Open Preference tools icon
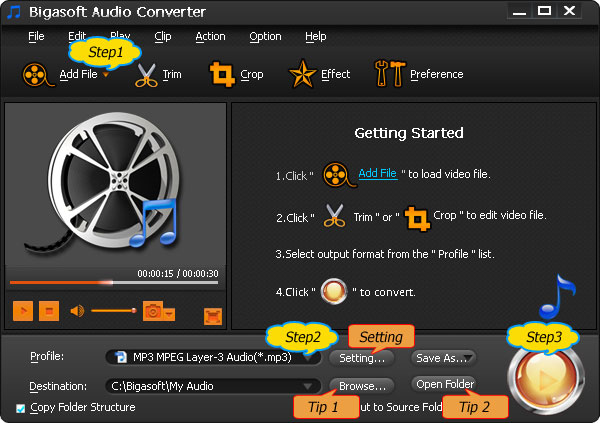The width and height of the screenshot is (600, 423). click(390, 73)
